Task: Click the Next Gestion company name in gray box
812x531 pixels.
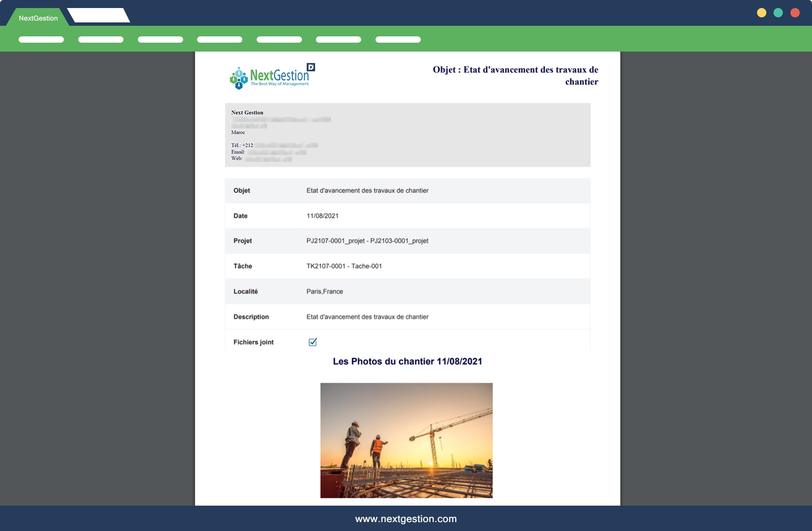Action: click(247, 112)
